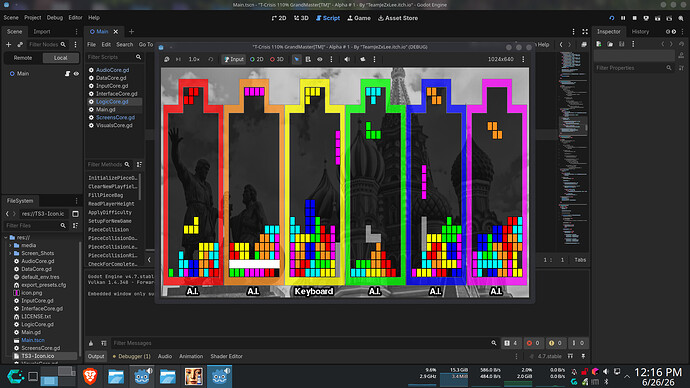The image size is (690, 388).
Task: Toggle the select tool in the game toolbar
Action: point(297,59)
